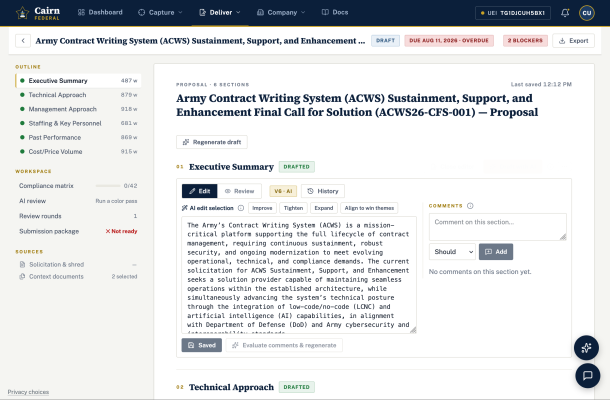The height and width of the screenshot is (400, 610).
Task: Go back with the left chevron button
Action: 23,40
